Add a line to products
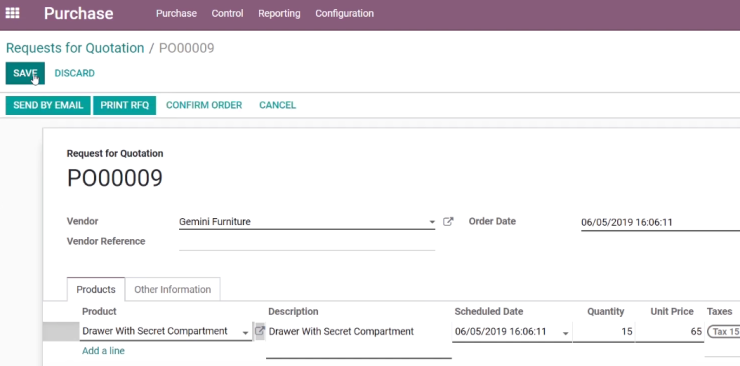Screen dimensions: 740x366 [103, 351]
